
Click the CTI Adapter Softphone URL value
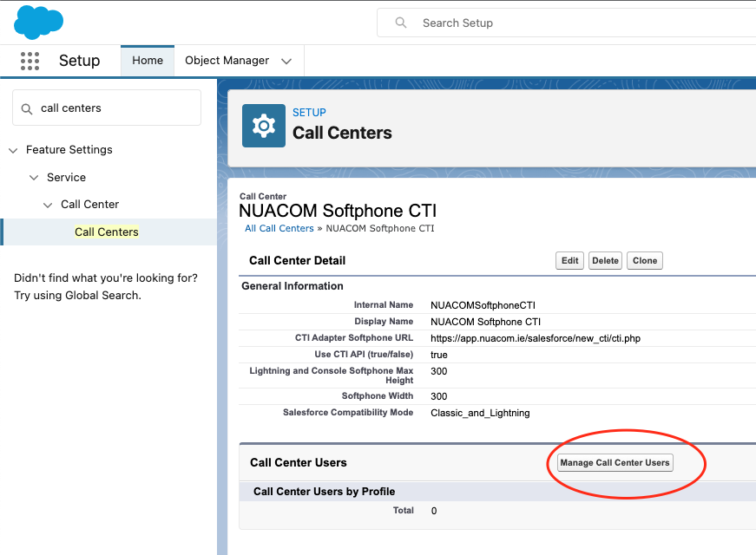pyautogui.click(x=536, y=338)
